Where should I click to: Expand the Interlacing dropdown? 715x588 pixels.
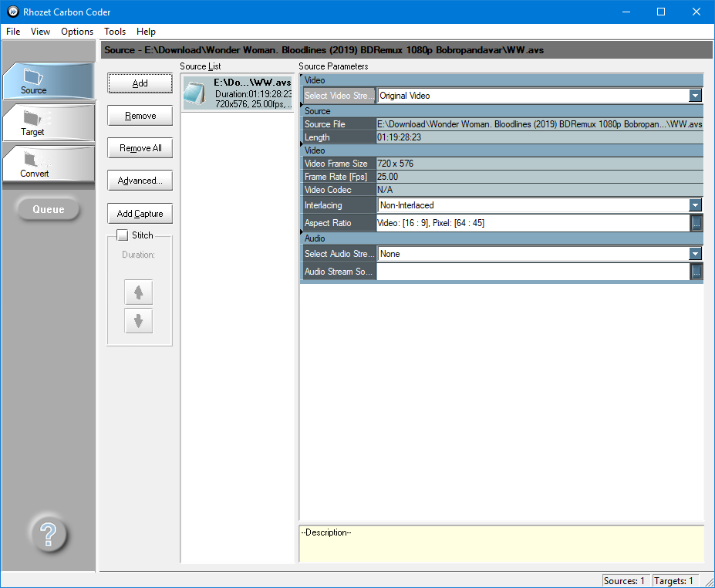(x=695, y=205)
